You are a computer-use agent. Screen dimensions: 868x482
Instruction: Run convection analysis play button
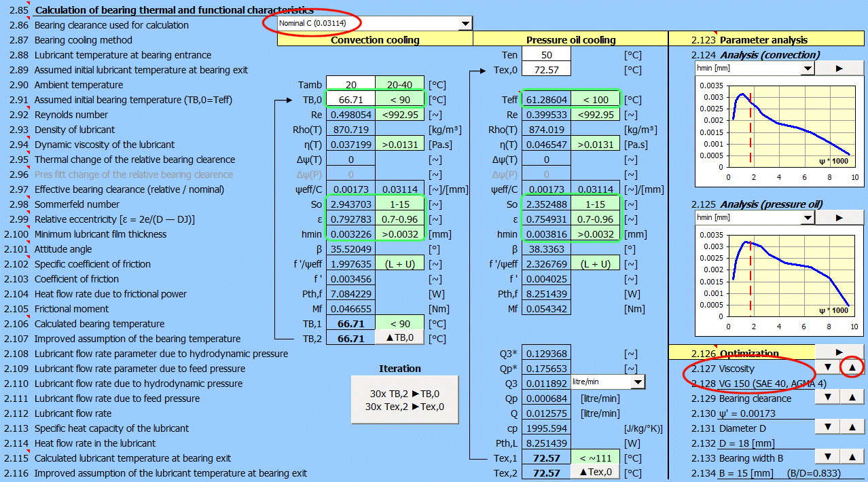pyautogui.click(x=839, y=69)
